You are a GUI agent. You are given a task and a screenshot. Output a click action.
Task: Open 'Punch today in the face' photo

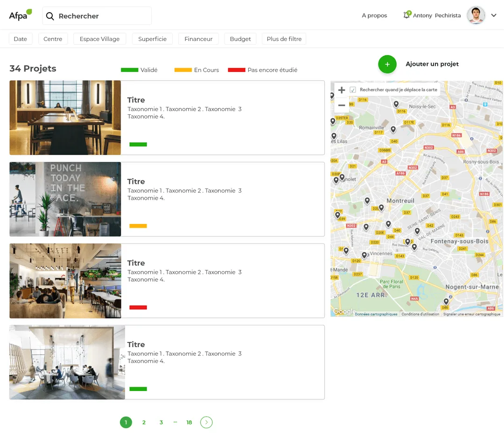65,199
